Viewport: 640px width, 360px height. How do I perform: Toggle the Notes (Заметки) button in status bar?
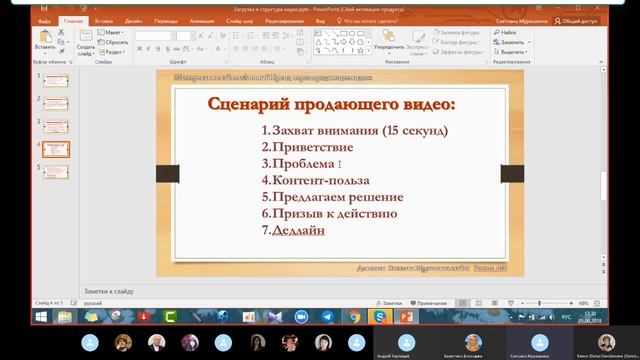point(389,303)
